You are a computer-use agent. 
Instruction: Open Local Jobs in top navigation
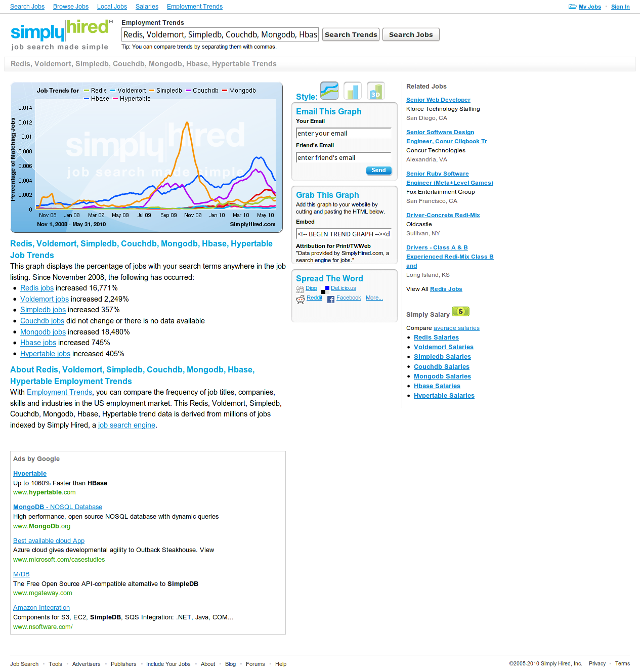(112, 7)
